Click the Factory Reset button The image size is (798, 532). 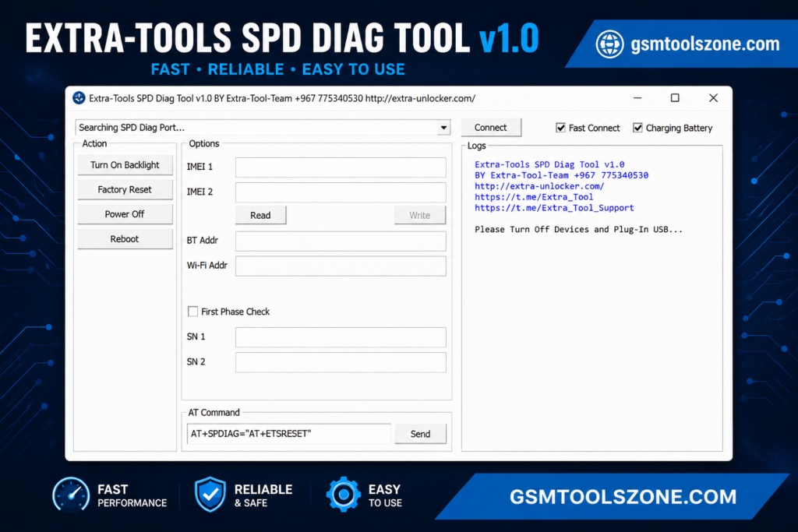[x=125, y=190]
